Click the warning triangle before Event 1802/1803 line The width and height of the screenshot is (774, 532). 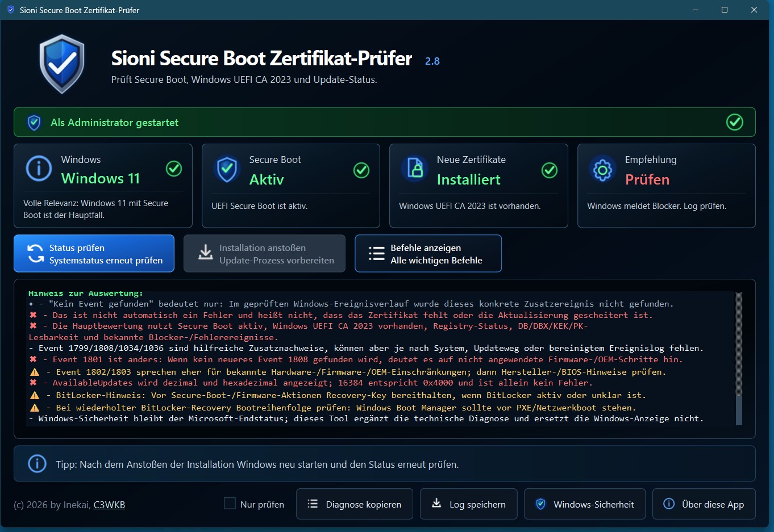35,372
